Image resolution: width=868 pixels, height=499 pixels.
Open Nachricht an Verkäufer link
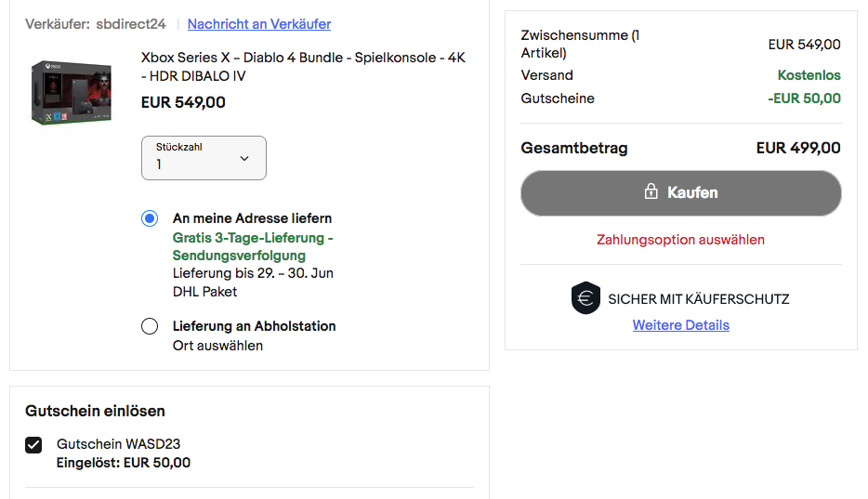259,24
